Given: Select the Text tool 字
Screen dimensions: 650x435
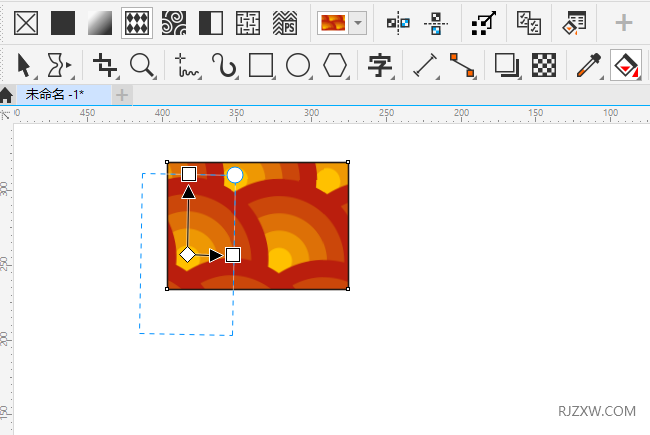Looking at the screenshot, I should [380, 66].
